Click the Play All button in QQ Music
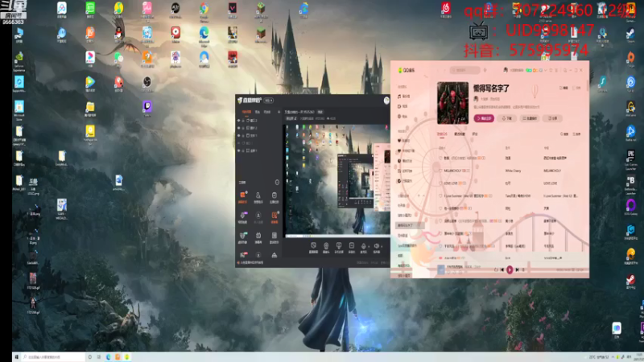This screenshot has width=644, height=362. tap(484, 118)
